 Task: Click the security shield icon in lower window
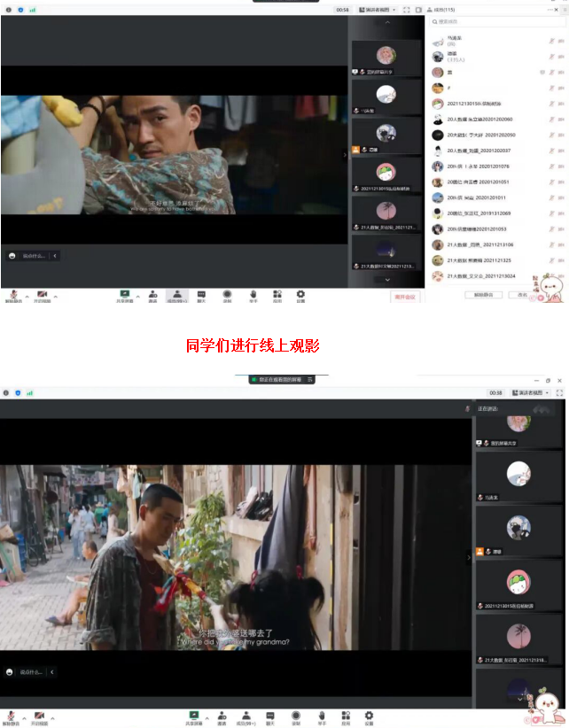click(18, 393)
